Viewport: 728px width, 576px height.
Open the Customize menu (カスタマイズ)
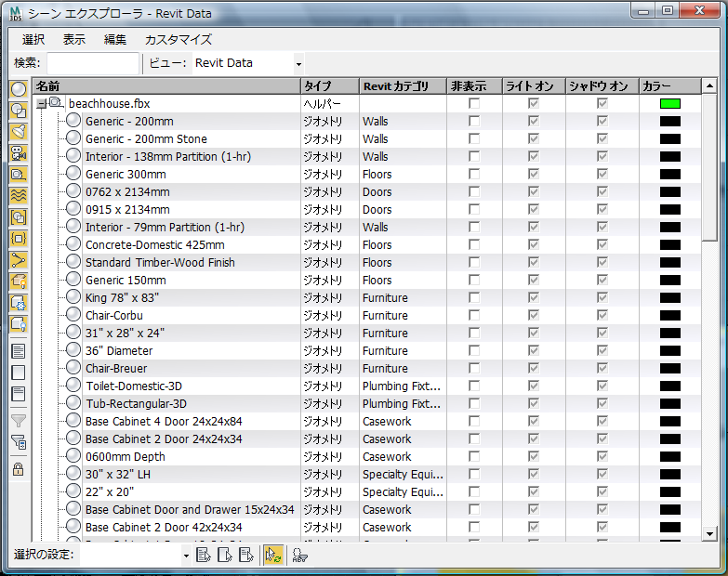tap(179, 40)
